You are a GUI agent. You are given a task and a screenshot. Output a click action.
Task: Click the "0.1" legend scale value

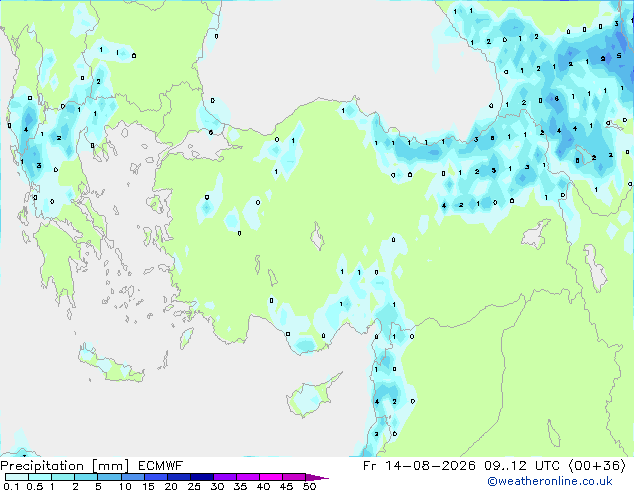11,486
